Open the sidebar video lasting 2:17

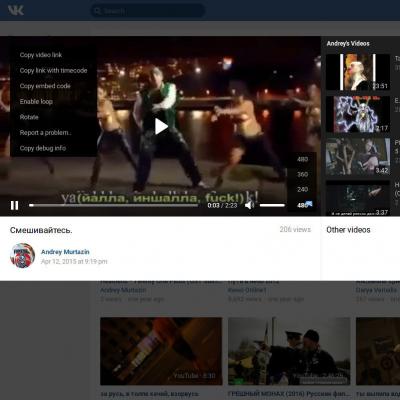click(x=358, y=114)
